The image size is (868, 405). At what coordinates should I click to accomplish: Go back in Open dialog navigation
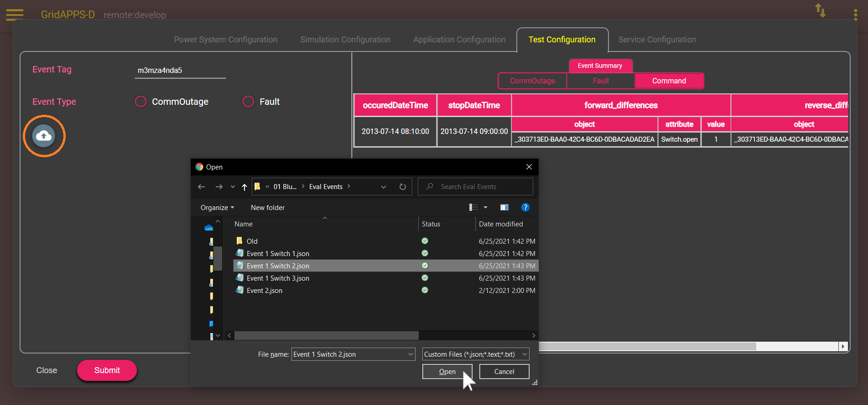point(201,187)
